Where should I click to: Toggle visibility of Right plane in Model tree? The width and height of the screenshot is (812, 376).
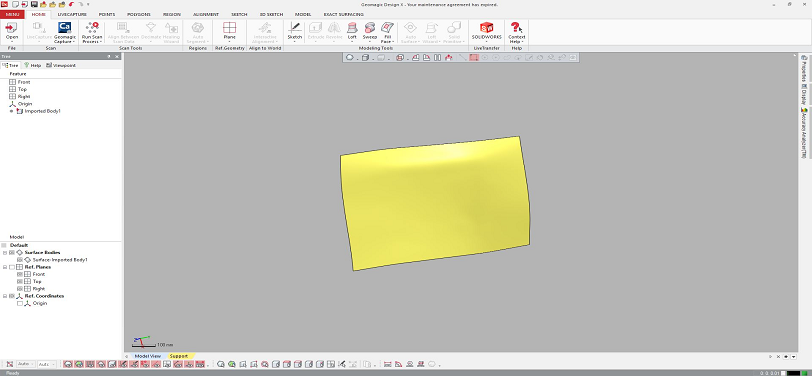20,288
